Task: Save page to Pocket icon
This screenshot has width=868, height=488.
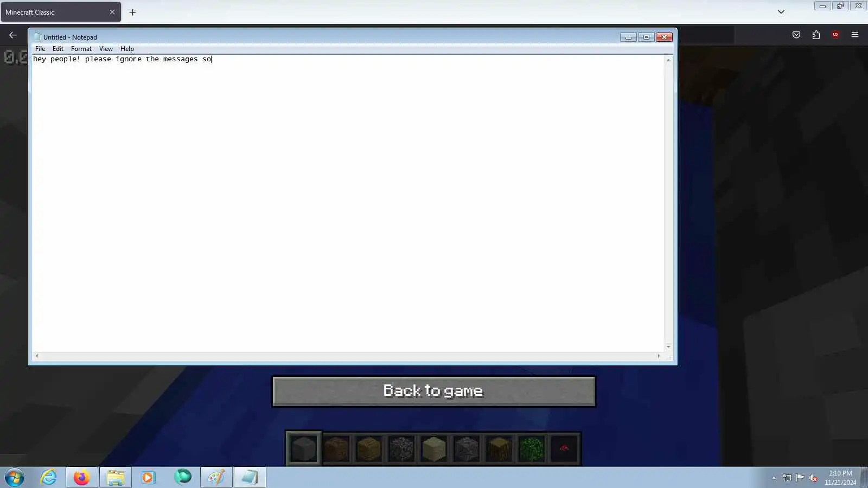Action: pyautogui.click(x=796, y=35)
